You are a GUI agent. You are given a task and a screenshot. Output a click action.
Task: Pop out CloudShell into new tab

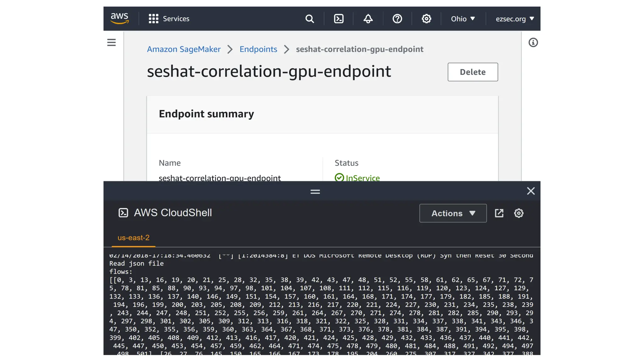coord(499,213)
